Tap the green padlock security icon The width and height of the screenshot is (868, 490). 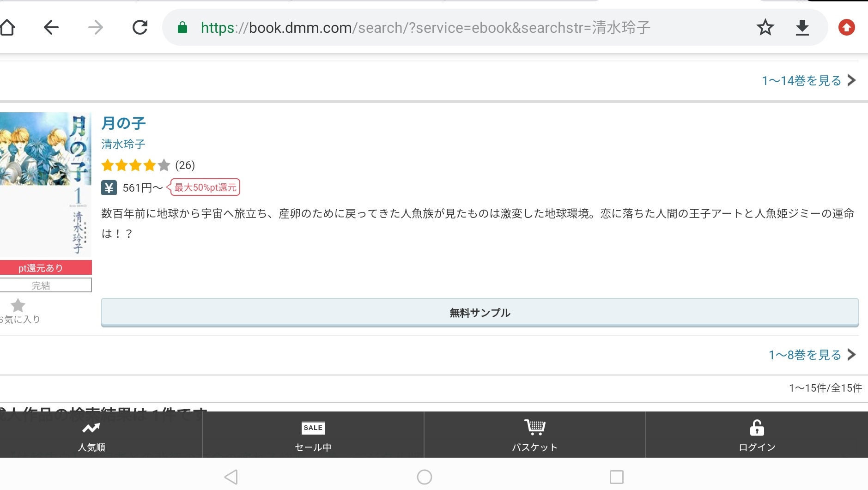tap(182, 28)
